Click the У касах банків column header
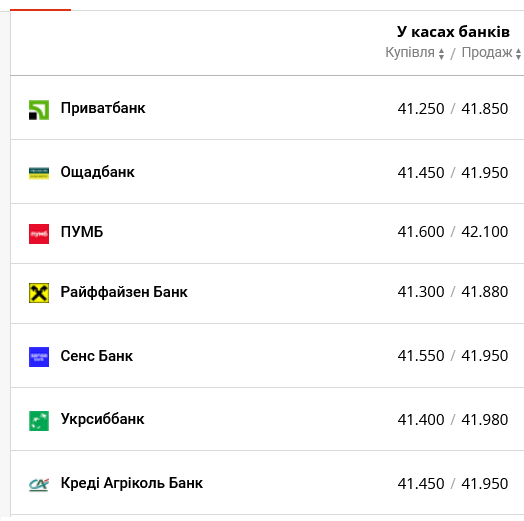 pyautogui.click(x=453, y=32)
